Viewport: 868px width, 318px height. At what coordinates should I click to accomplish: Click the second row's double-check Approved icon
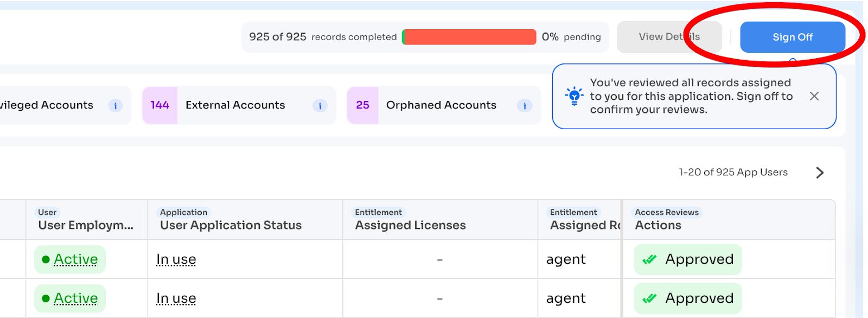[649, 298]
